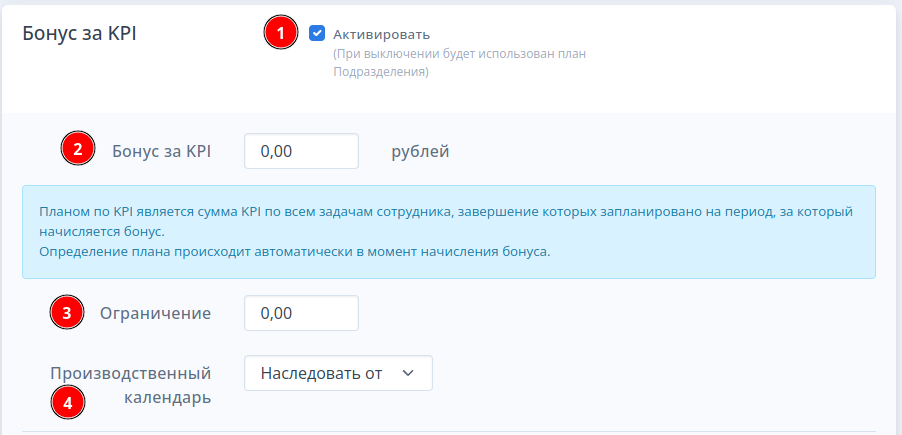
Task: Uncheck the Активировать checkbox
Action: (x=317, y=33)
